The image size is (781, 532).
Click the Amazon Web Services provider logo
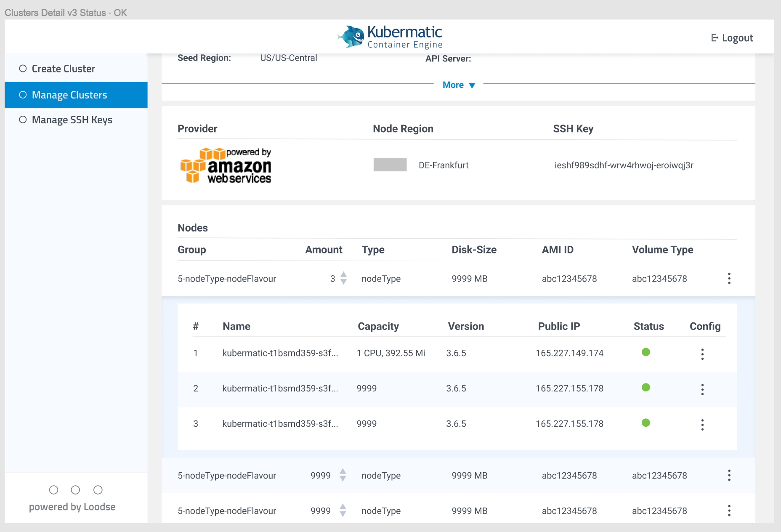pyautogui.click(x=226, y=166)
